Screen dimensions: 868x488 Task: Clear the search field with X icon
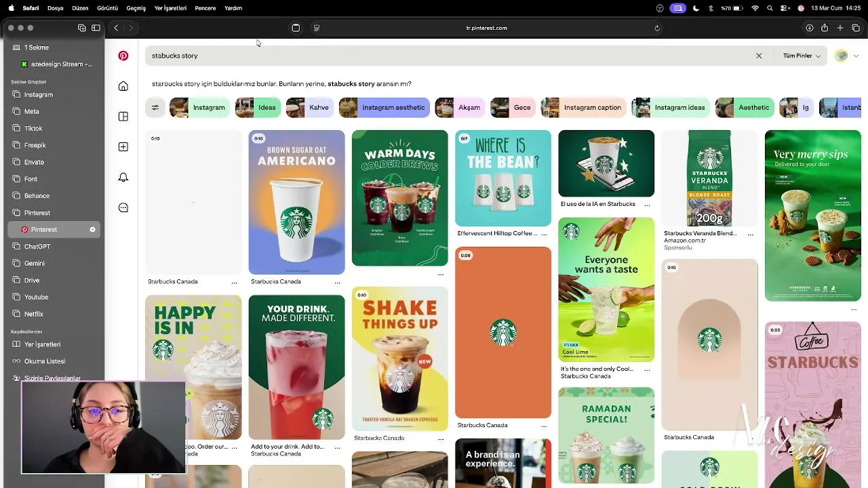[759, 56]
